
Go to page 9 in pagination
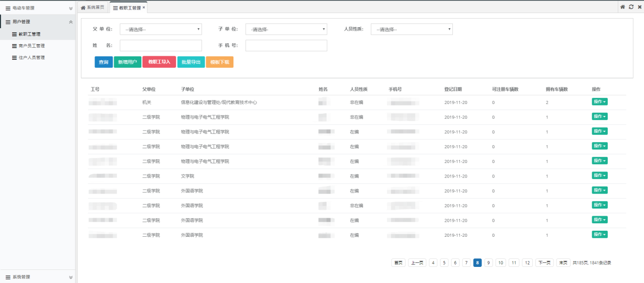[x=488, y=262]
